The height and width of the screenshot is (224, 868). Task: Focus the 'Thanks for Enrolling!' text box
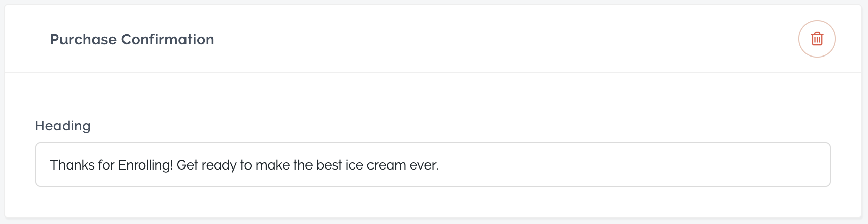click(432, 164)
